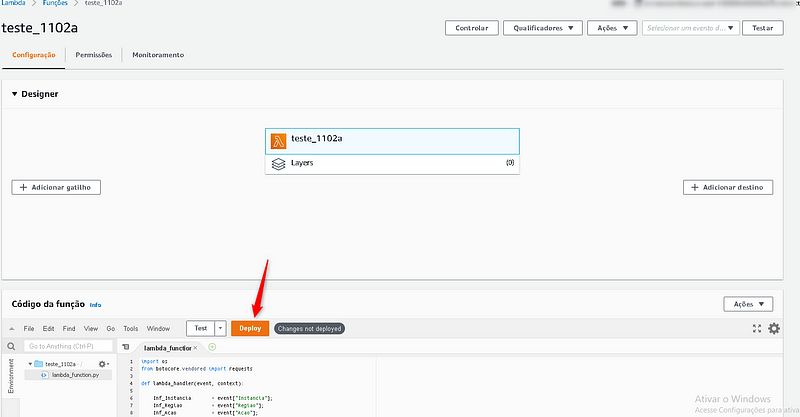The width and height of the screenshot is (800, 417).
Task: Select the teste_1102a function box
Action: 392,141
